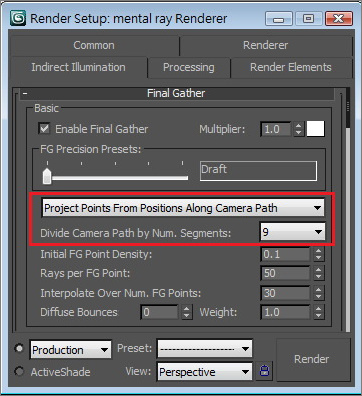Open the white Multiplier color swatch
The height and width of the screenshot is (396, 362).
pos(315,129)
